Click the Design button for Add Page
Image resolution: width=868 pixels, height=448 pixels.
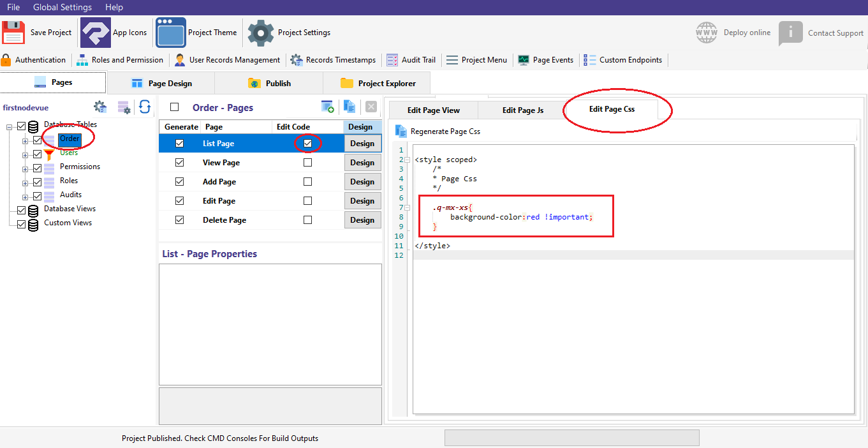[x=362, y=182]
